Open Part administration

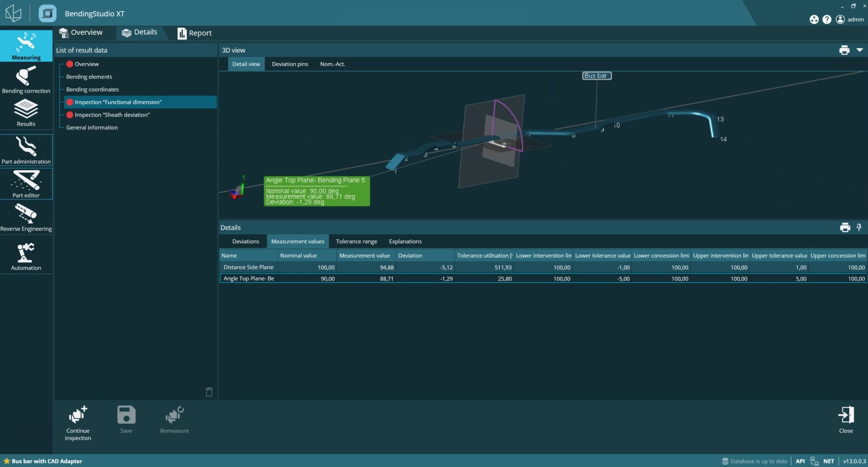(x=26, y=150)
